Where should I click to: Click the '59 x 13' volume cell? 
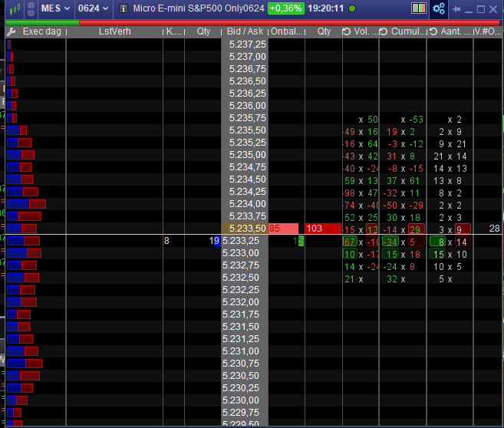click(x=361, y=181)
